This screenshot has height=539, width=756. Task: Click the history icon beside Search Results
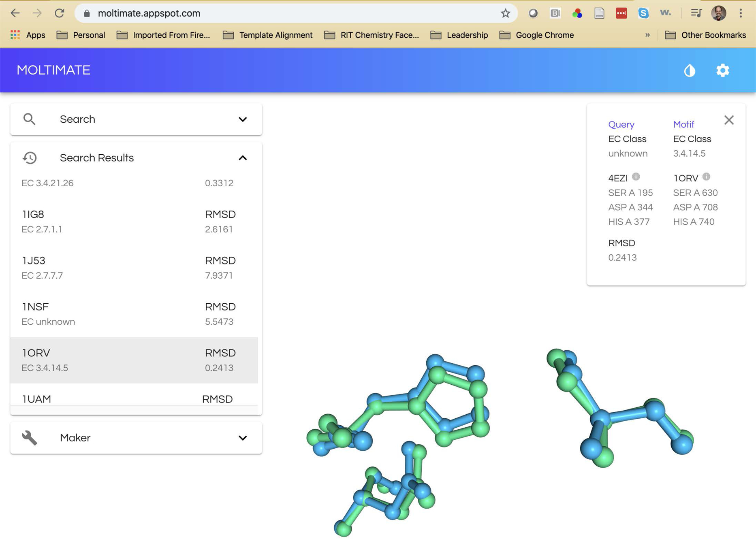(29, 158)
